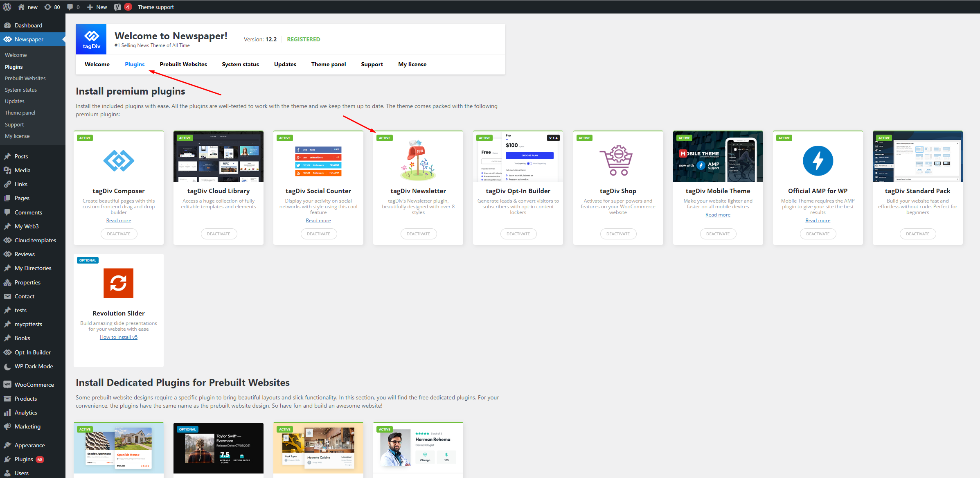Deactivate the tagDiv Cloud Library plugin
The width and height of the screenshot is (980, 478).
tap(219, 234)
